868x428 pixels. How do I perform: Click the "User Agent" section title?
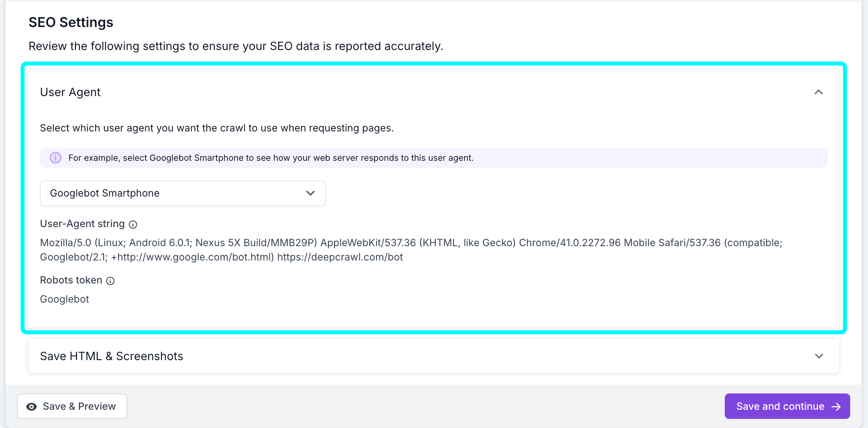point(70,92)
